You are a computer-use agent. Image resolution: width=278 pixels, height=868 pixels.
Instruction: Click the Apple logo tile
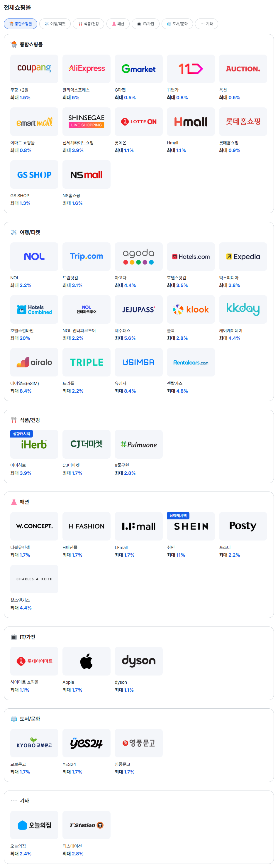tap(86, 661)
